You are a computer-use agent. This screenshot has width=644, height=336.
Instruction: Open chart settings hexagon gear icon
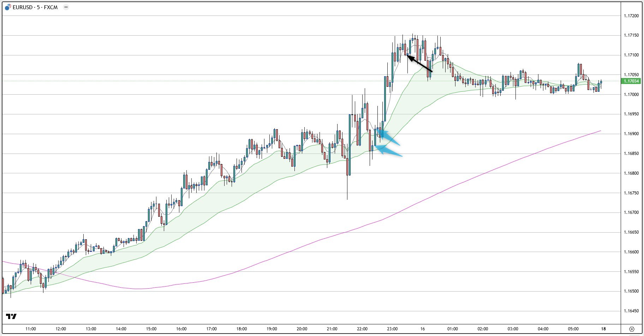pyautogui.click(x=632, y=329)
